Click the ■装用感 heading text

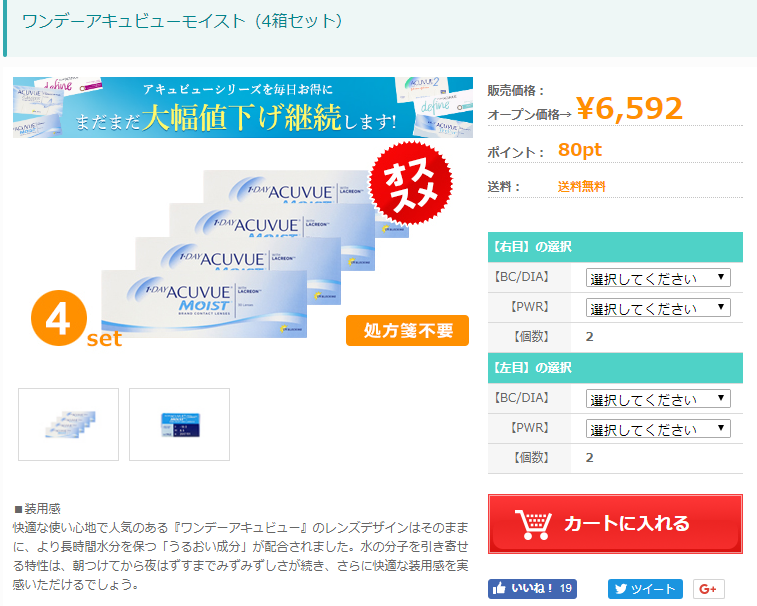click(x=38, y=508)
